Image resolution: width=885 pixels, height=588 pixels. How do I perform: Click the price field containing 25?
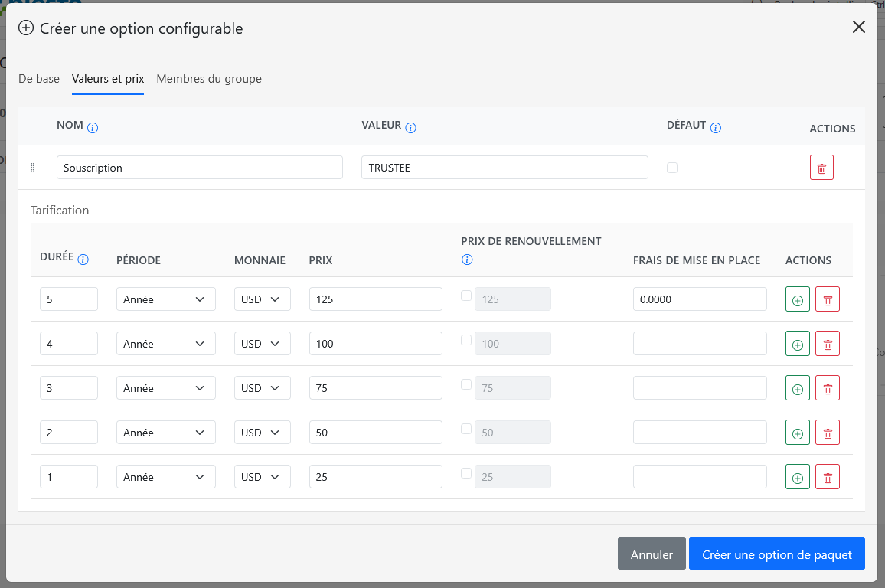[x=376, y=477]
